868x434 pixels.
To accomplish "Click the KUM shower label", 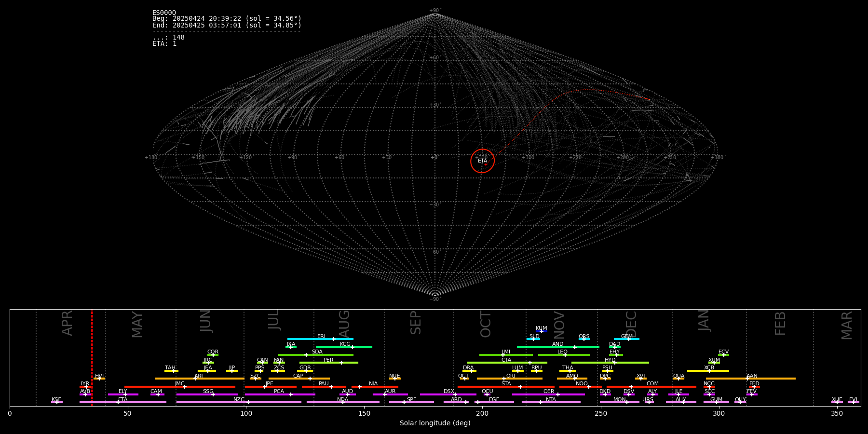I will tap(541, 328).
